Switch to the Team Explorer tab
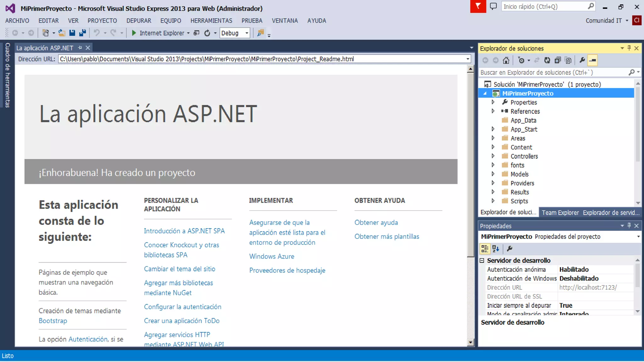Image resolution: width=644 pixels, height=362 pixels. (x=560, y=213)
